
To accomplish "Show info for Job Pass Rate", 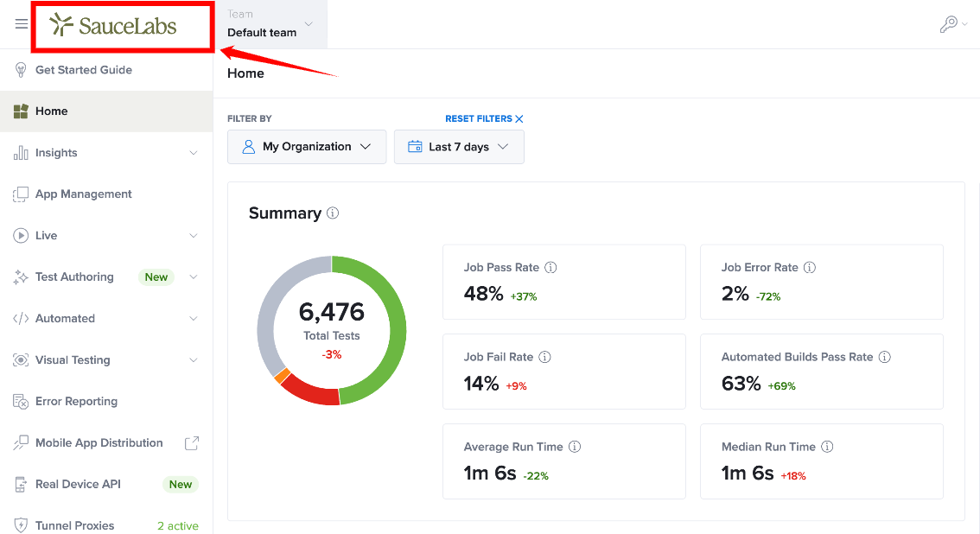I will [x=550, y=267].
